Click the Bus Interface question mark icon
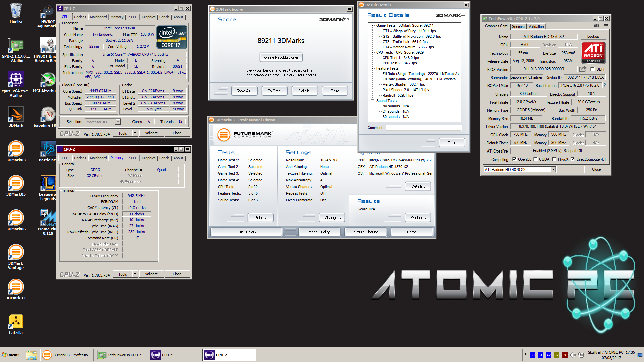 (605, 85)
